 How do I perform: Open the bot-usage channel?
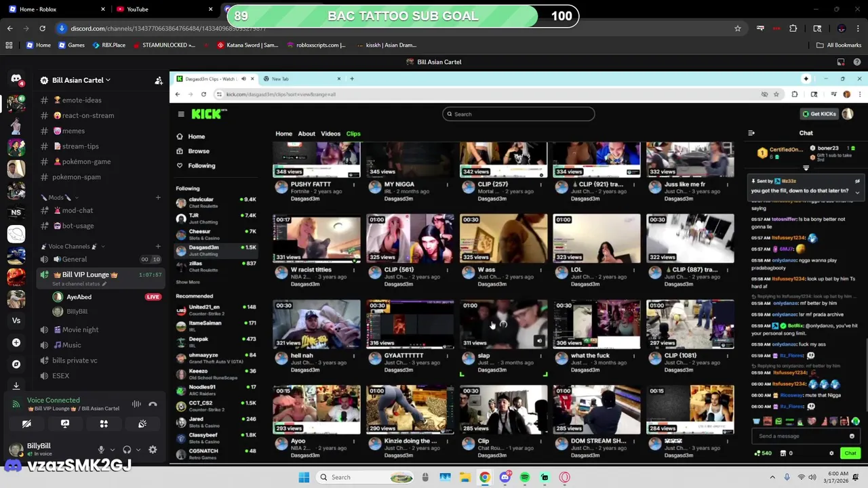tap(100, 226)
